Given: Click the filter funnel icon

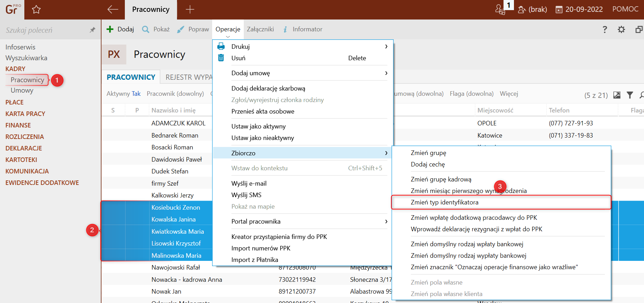Looking at the screenshot, I should (x=630, y=95).
